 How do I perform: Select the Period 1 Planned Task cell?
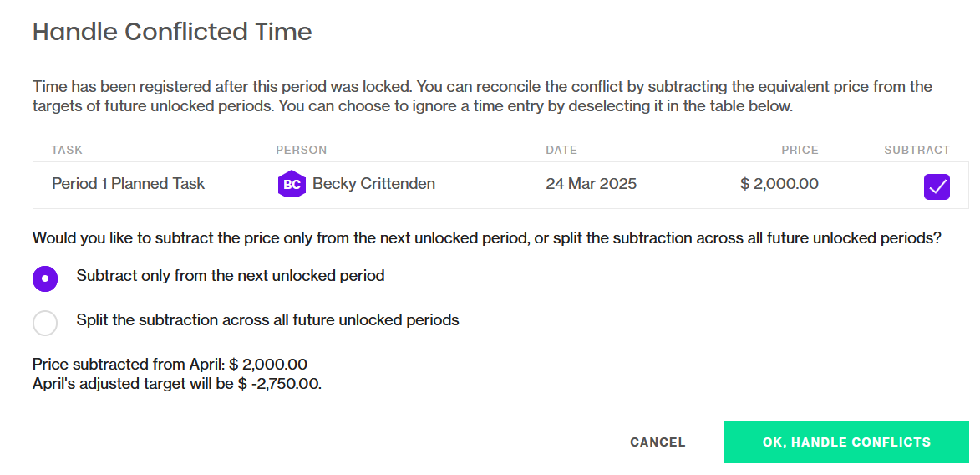coord(128,184)
